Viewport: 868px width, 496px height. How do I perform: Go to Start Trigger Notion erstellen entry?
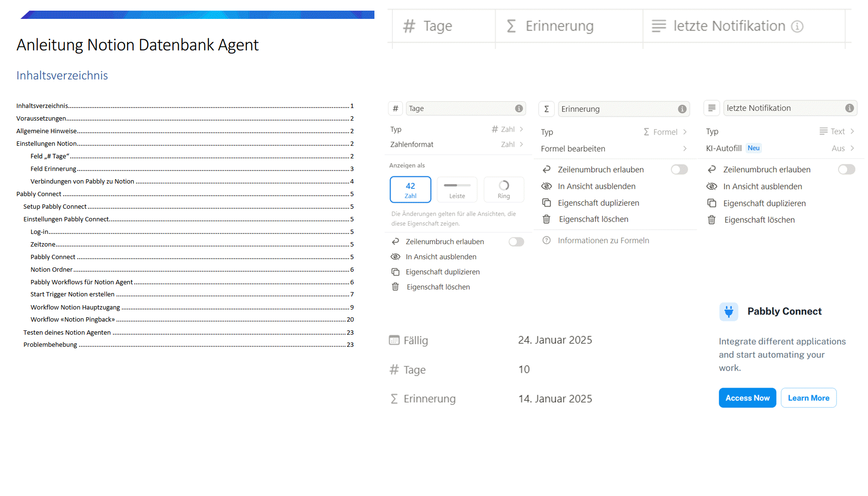(x=192, y=294)
